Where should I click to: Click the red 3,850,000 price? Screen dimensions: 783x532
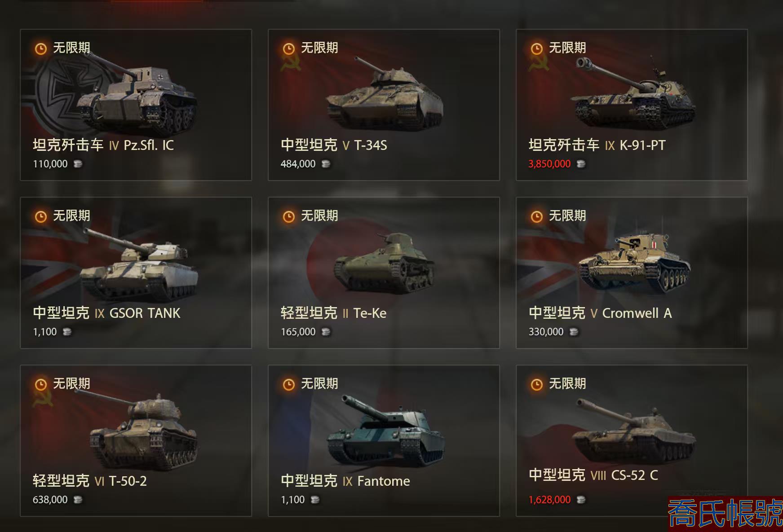pyautogui.click(x=549, y=164)
